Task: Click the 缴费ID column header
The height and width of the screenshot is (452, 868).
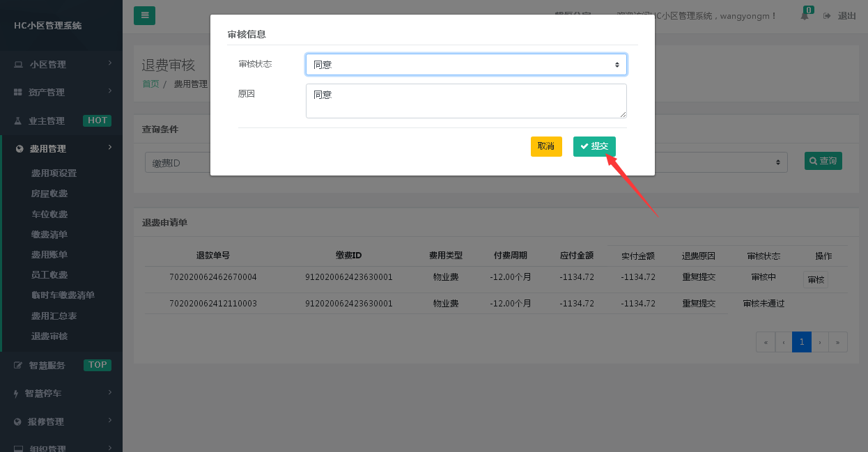Action: pyautogui.click(x=348, y=256)
